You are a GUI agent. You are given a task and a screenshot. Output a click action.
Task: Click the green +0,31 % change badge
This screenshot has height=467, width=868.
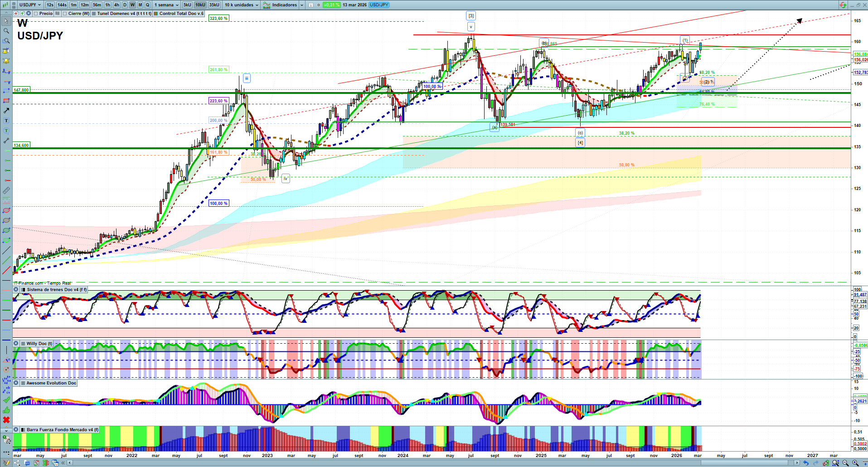[331, 5]
